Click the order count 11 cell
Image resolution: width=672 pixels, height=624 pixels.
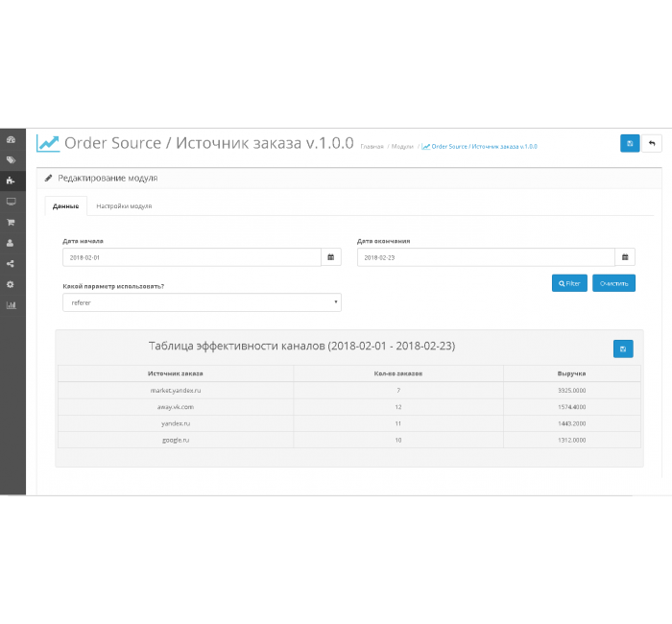[x=398, y=423]
